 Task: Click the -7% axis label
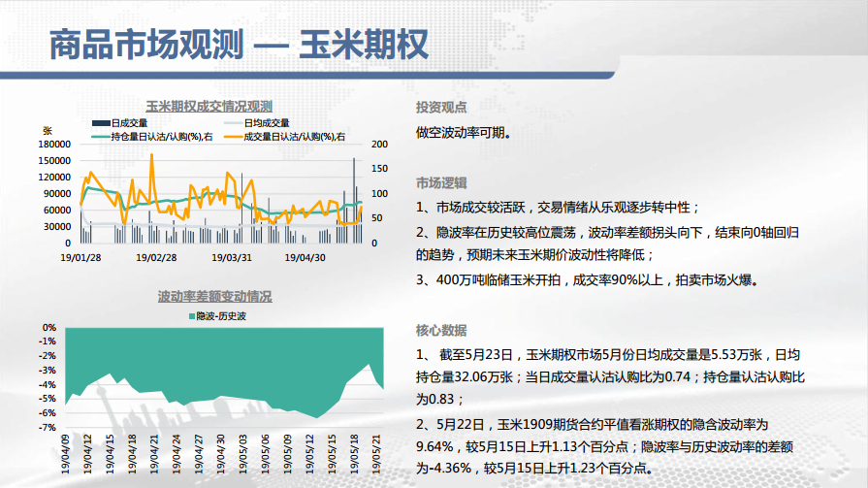tap(48, 428)
